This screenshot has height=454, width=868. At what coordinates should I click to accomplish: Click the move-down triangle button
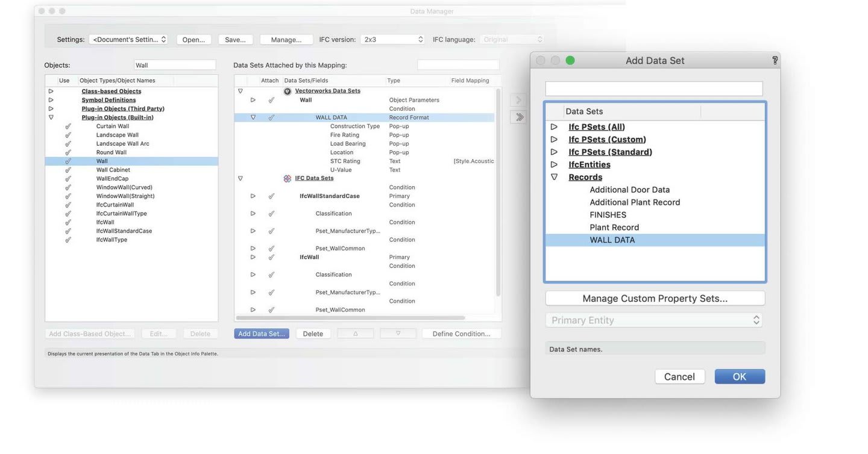click(398, 334)
